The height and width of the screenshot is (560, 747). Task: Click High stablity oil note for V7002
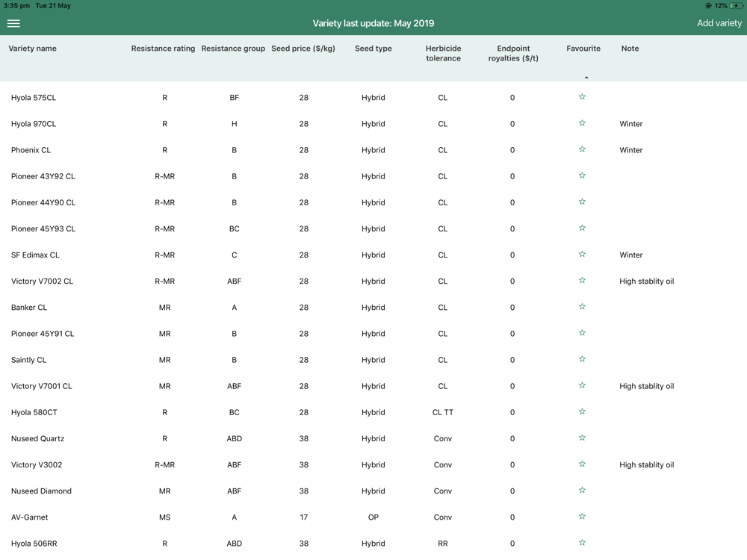[646, 281]
